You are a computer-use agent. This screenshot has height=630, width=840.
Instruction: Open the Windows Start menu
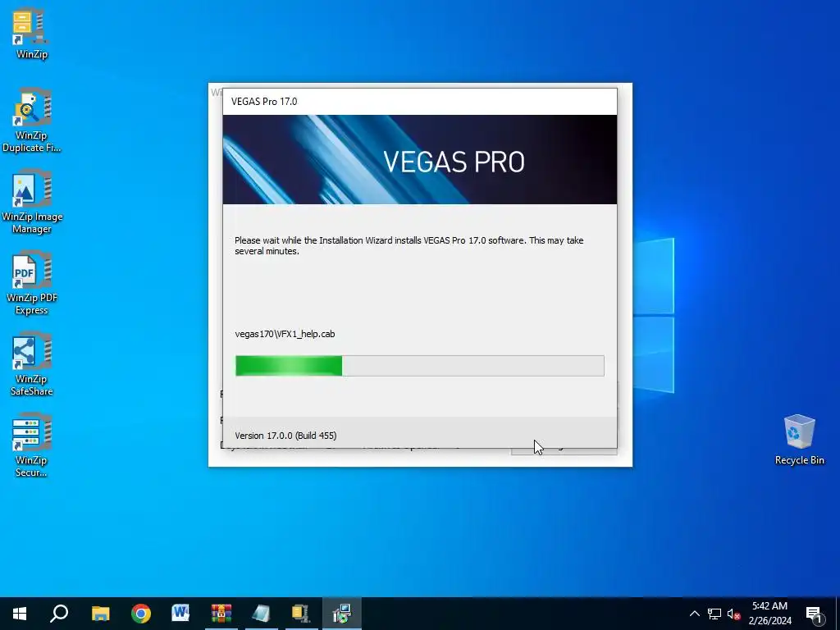pyautogui.click(x=20, y=614)
